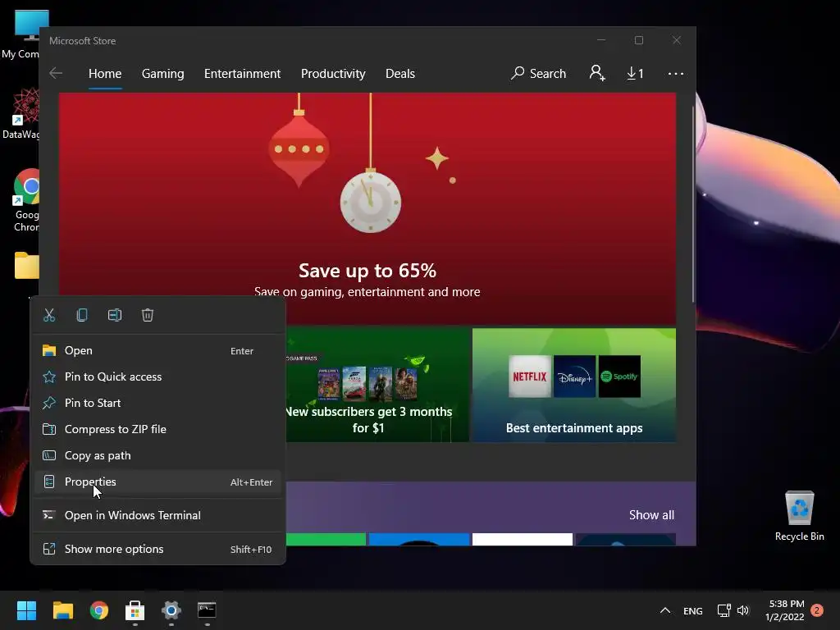Click the Search button in Microsoft Store
Screen dimensions: 840x630
click(x=538, y=73)
